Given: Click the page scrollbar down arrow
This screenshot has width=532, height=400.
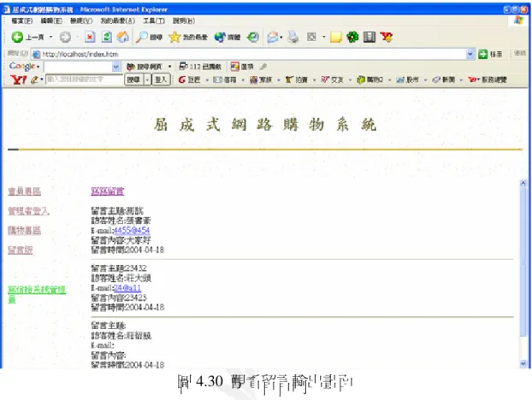Looking at the screenshot, I should point(523,363).
